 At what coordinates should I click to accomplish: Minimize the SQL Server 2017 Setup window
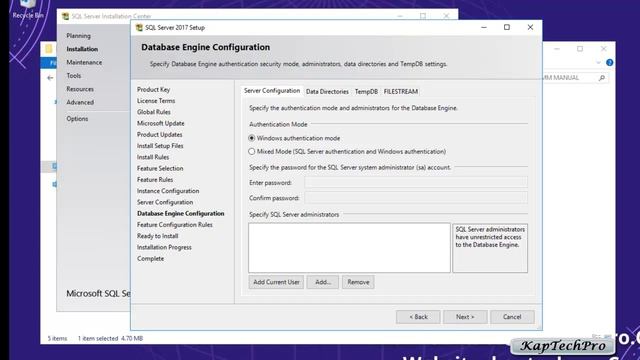(484, 27)
